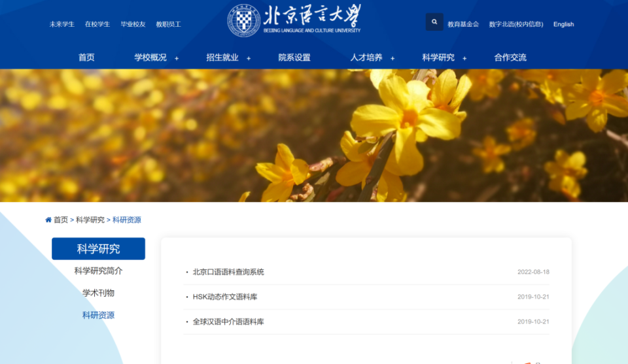Image resolution: width=628 pixels, height=364 pixels.
Task: Click the date 2022-08-18
Action: (x=533, y=272)
